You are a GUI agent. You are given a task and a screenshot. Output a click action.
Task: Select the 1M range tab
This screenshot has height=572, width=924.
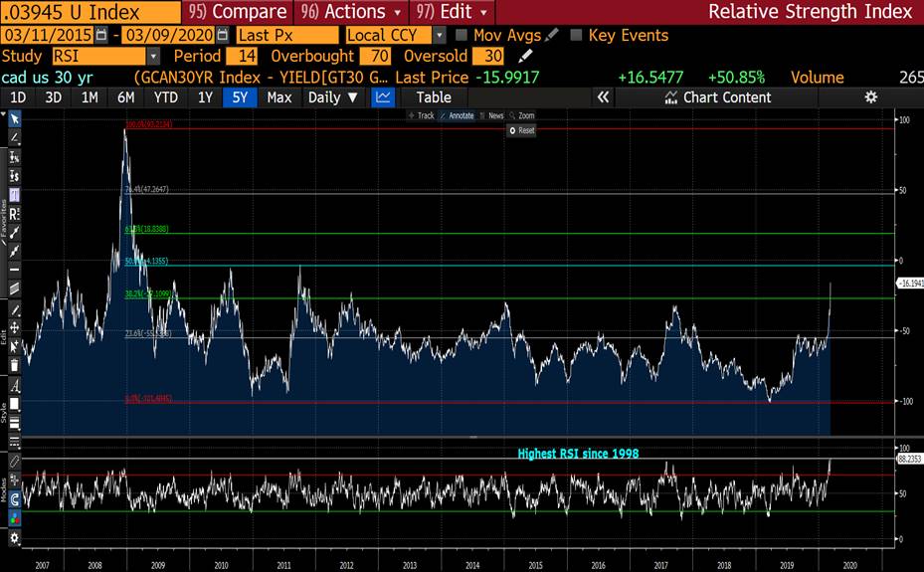click(90, 97)
